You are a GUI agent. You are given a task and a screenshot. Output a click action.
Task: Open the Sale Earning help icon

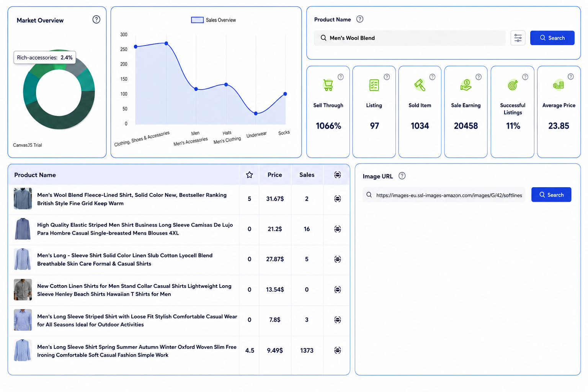pyautogui.click(x=479, y=77)
